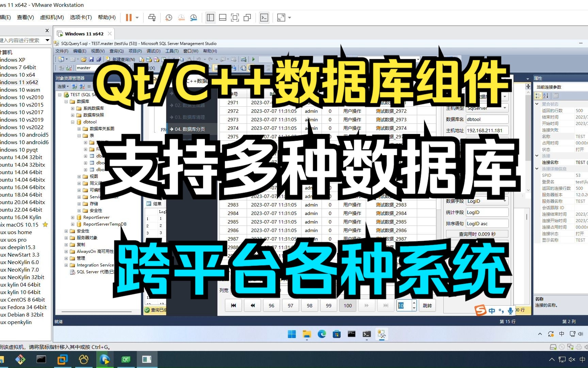Click the connect Object Explorer icon beside 连接
The image size is (588, 368).
tap(75, 87)
